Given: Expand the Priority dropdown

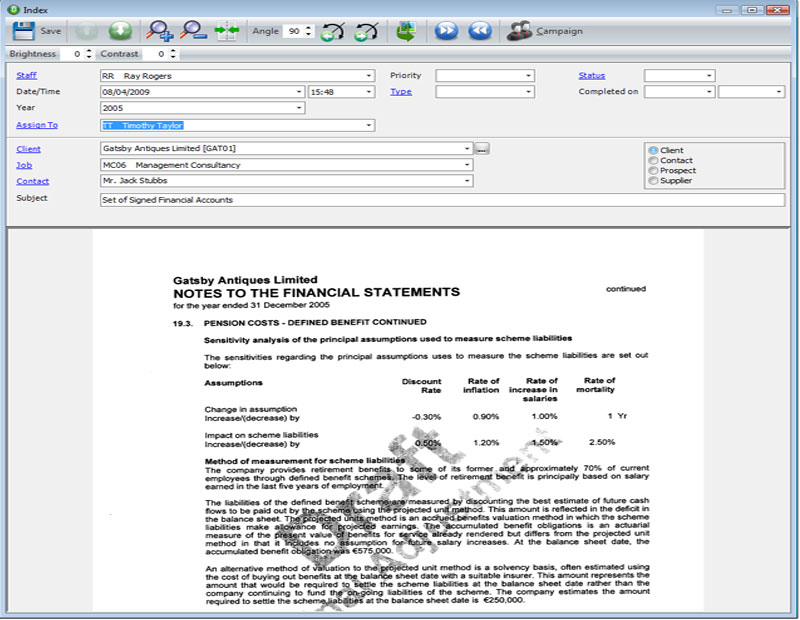Looking at the screenshot, I should (x=529, y=76).
